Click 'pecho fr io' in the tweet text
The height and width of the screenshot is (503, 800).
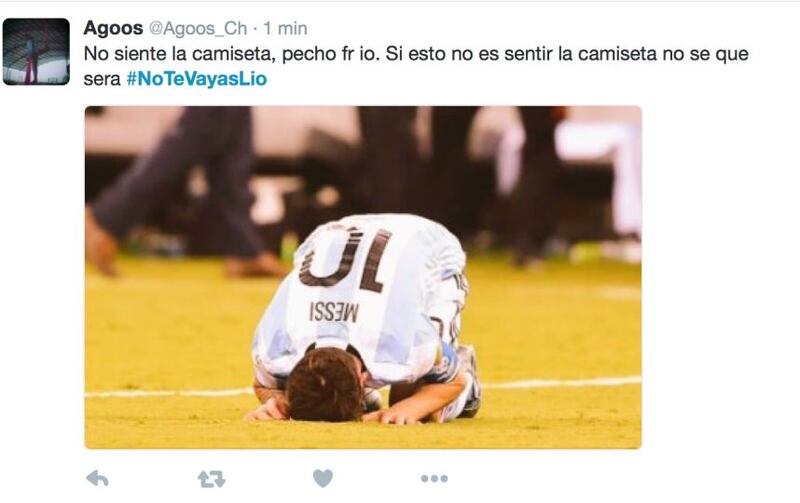pos(331,54)
